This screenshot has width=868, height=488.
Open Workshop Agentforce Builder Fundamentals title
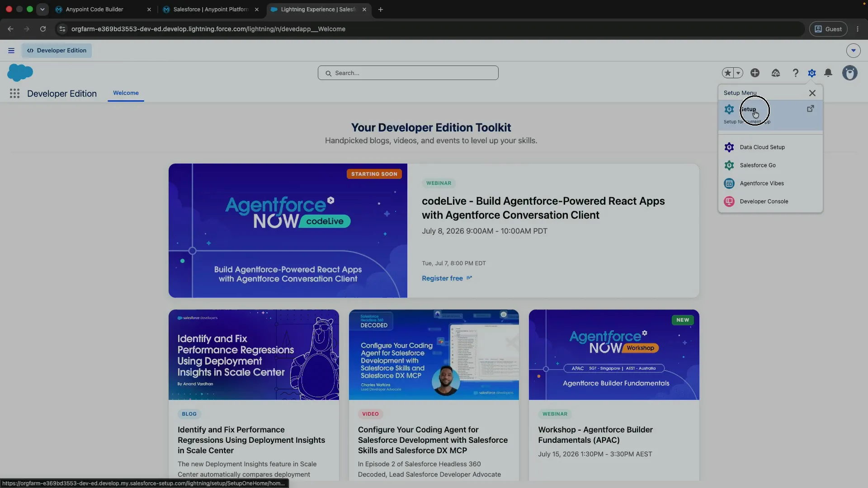pos(595,435)
